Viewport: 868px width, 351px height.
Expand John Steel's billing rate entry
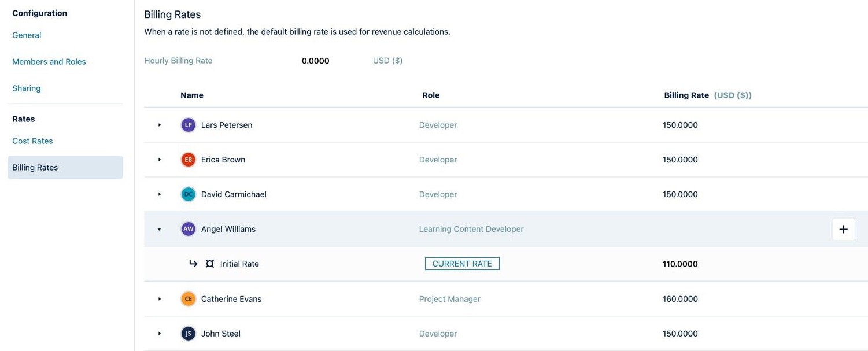[159, 332]
